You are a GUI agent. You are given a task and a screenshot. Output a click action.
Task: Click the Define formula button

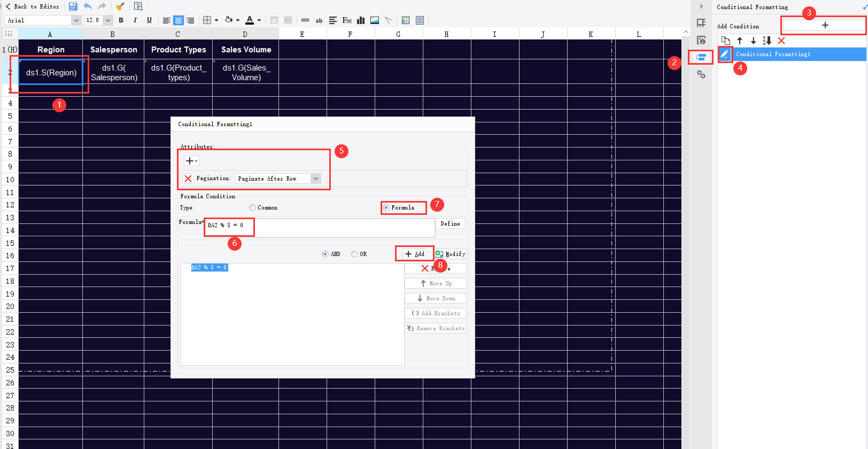click(x=451, y=224)
